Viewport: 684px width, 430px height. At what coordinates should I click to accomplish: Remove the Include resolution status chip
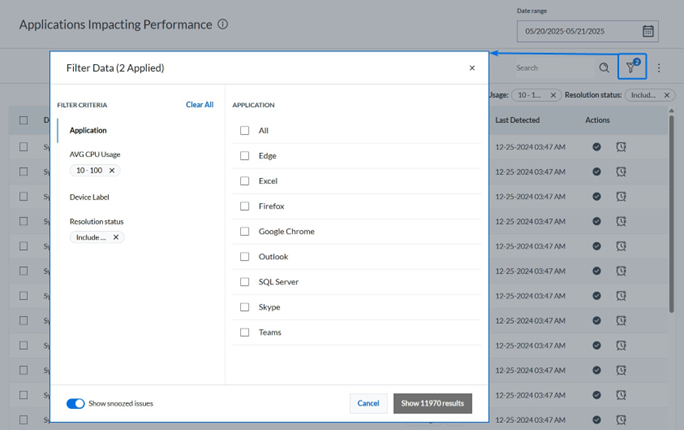tap(116, 237)
